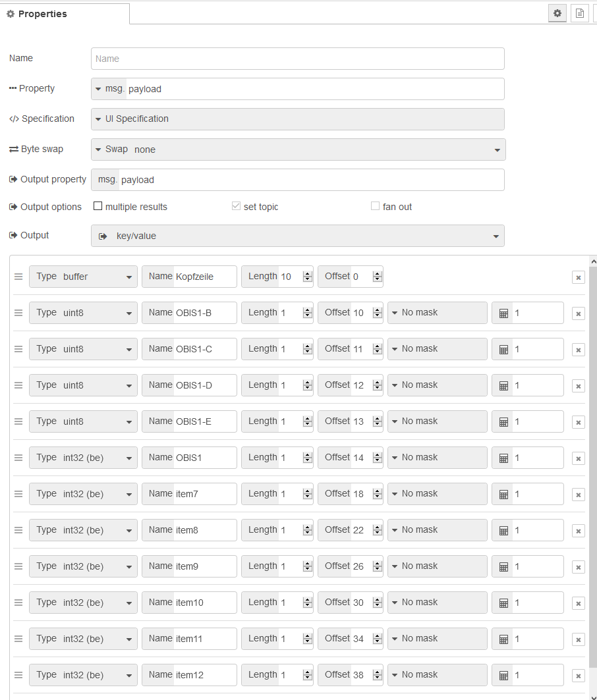Open the node description document icon
The width and height of the screenshot is (597, 700).
tap(580, 13)
